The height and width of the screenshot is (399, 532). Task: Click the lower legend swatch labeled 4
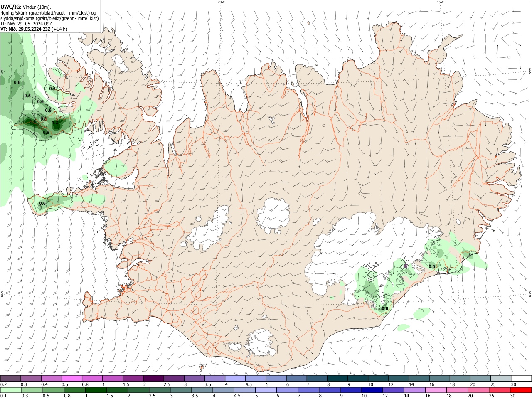(223, 390)
